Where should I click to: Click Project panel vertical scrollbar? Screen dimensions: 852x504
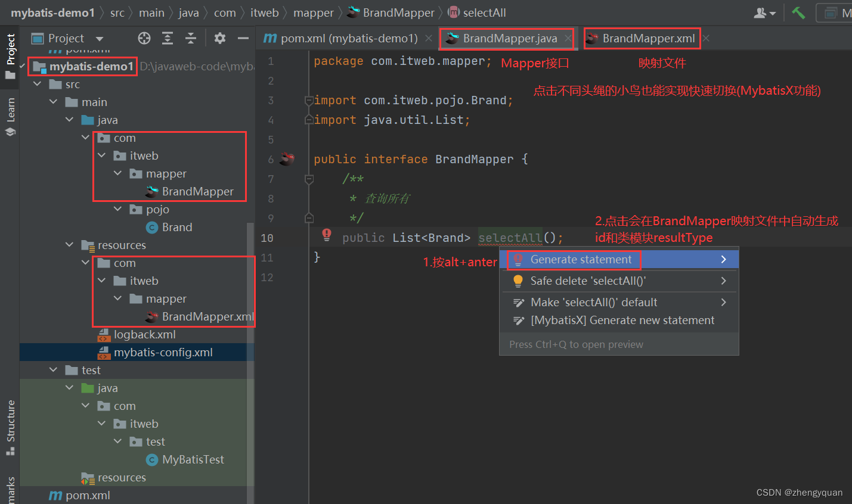(250, 363)
